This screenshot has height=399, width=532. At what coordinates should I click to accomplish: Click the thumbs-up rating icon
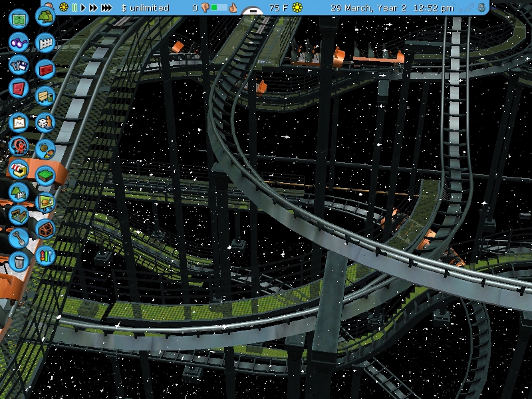233,7
